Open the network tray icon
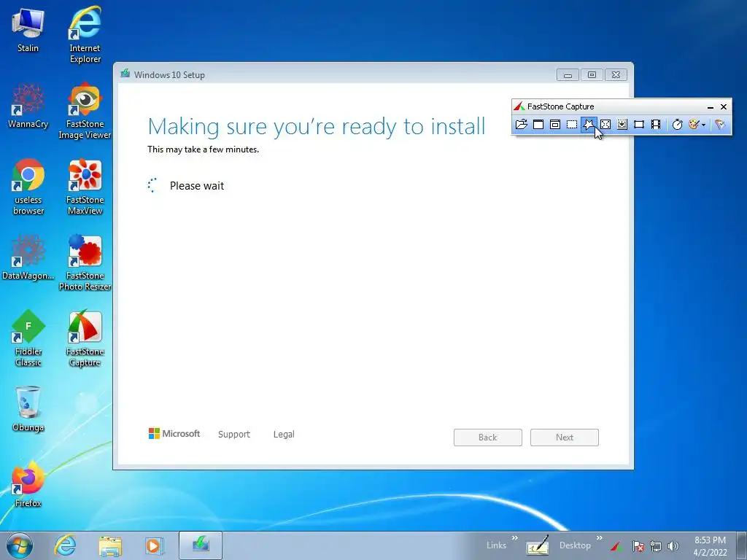Image resolution: width=747 pixels, height=560 pixels. pos(656,546)
